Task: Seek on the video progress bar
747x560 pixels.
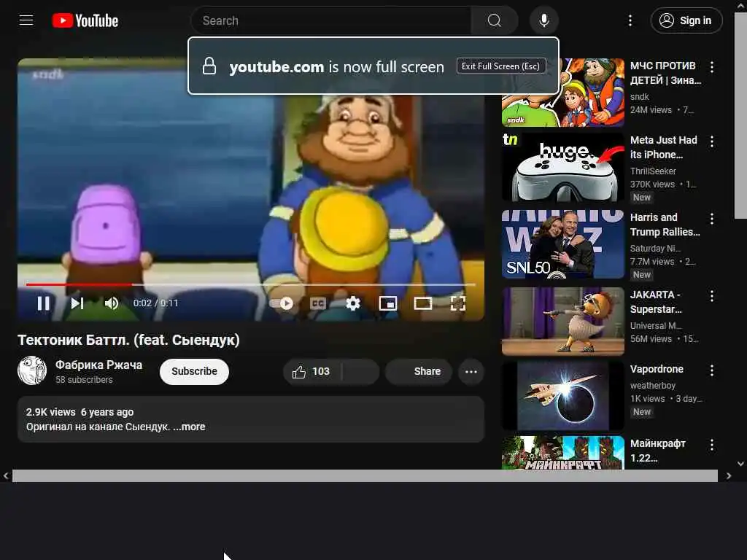Action: pyautogui.click(x=251, y=284)
